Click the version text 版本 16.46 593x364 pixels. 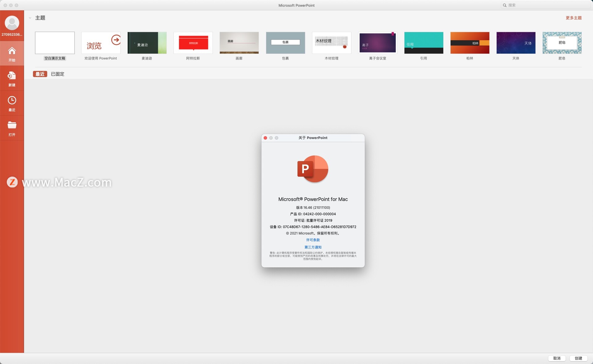(313, 207)
